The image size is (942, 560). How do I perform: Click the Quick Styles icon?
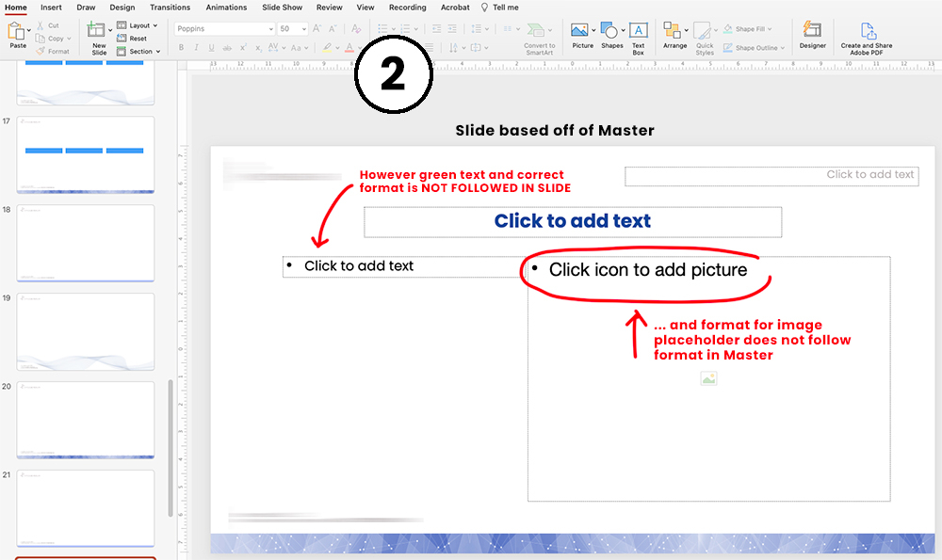(703, 31)
